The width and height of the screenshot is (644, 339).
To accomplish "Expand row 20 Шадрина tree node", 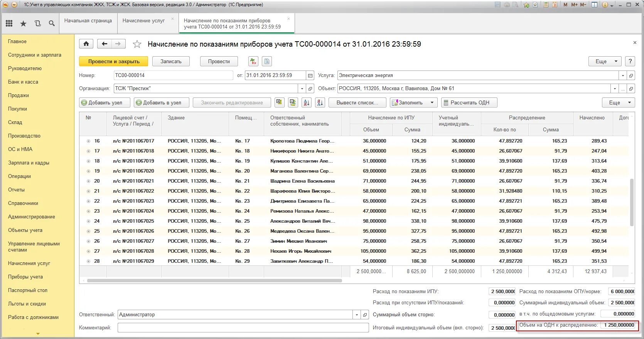I will (88, 181).
